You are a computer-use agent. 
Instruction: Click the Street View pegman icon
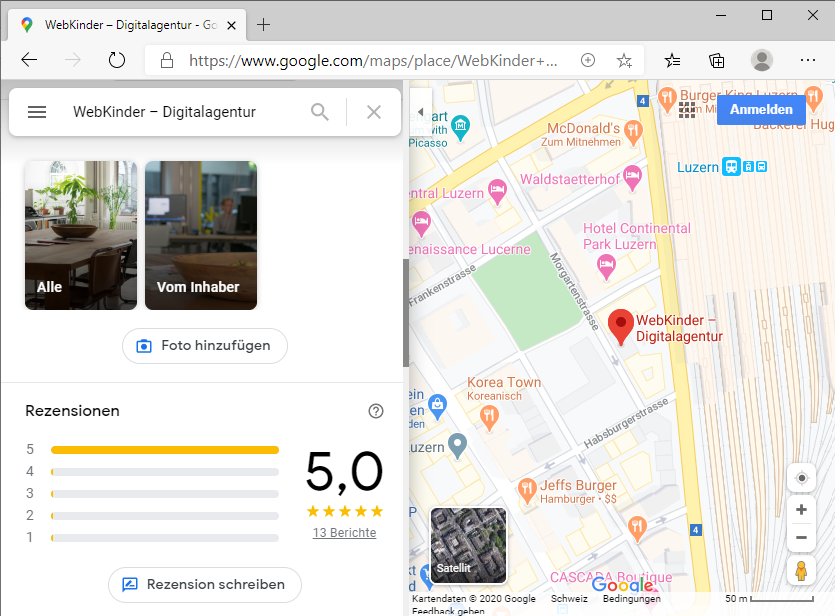click(x=801, y=570)
